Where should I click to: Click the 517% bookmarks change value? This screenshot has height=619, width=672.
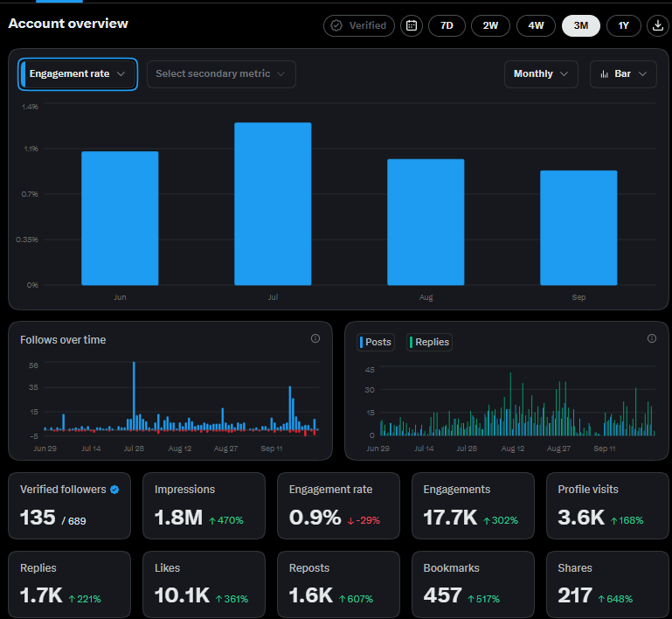point(484,599)
